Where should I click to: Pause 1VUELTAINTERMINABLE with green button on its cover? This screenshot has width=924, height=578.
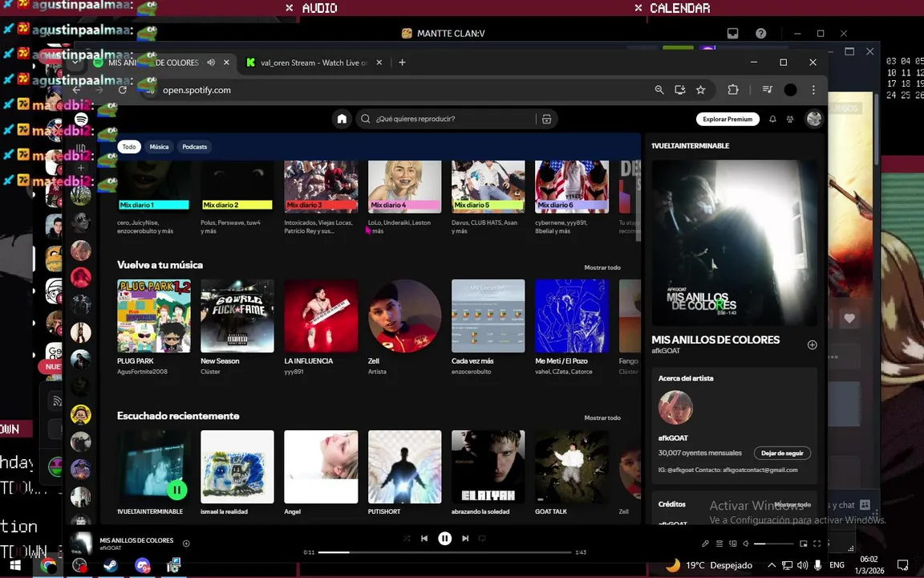tap(176, 490)
